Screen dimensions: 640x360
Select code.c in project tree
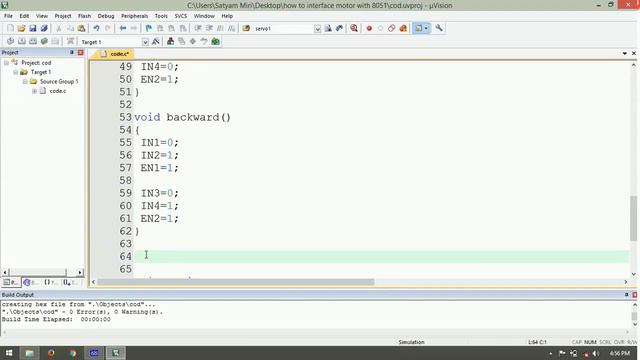pos(58,91)
